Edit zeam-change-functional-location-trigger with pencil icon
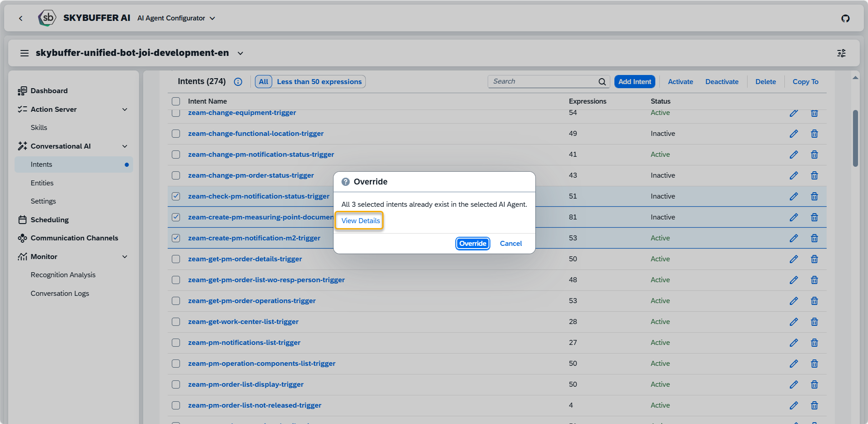868x424 pixels. [793, 134]
